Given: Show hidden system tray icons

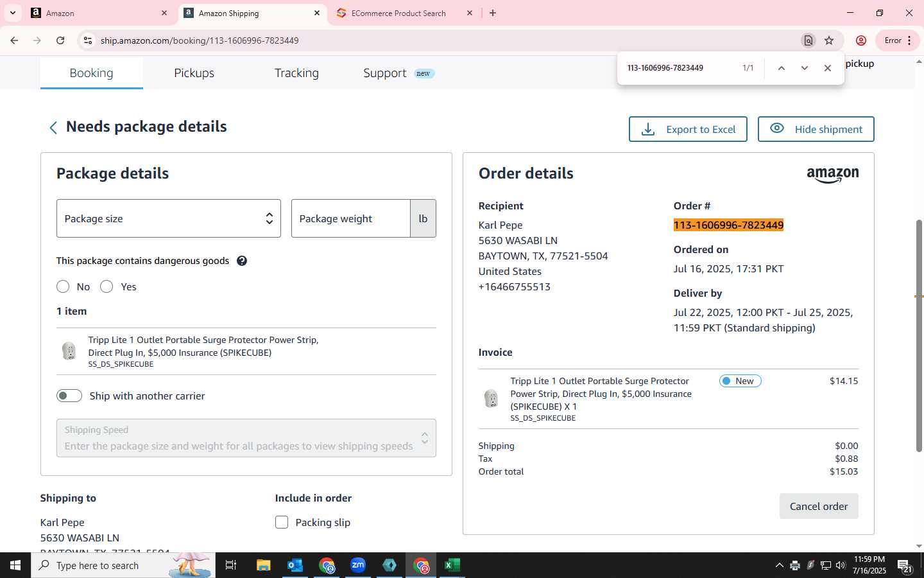Looking at the screenshot, I should tap(779, 565).
